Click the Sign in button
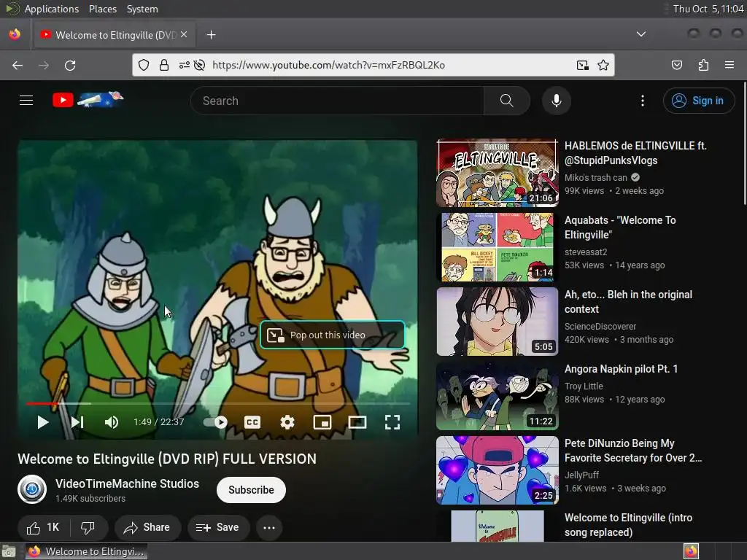This screenshot has height=560, width=747. click(698, 101)
